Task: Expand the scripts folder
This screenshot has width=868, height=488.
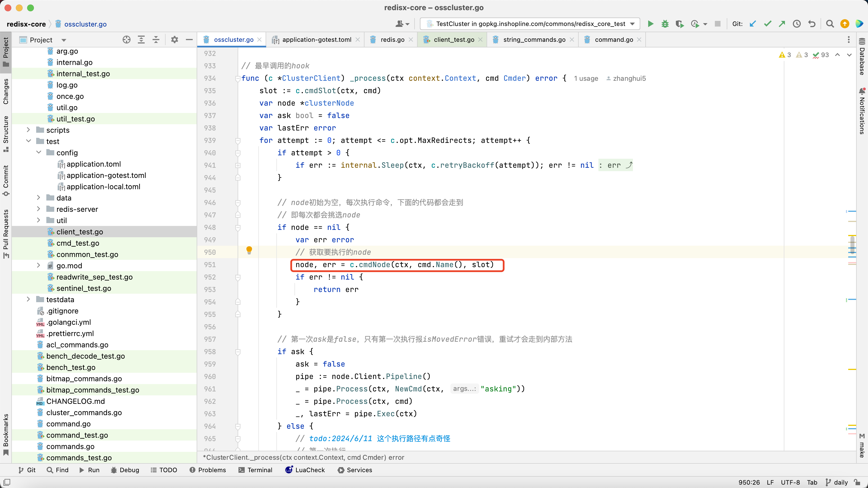Action: pyautogui.click(x=28, y=130)
